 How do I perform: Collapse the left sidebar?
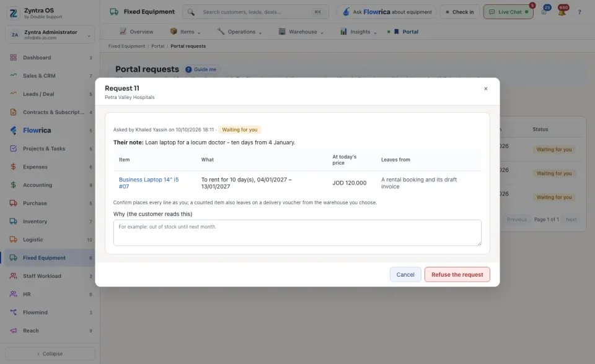coord(50,353)
